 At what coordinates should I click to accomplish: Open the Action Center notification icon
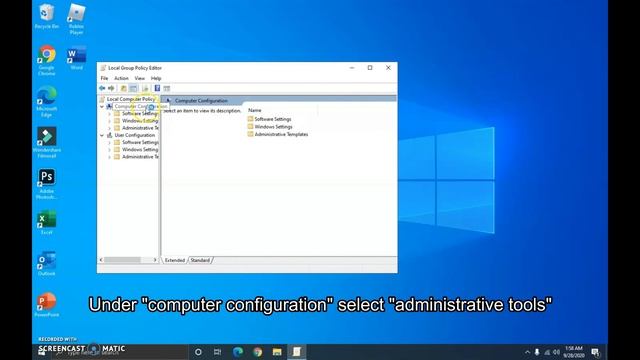pos(595,352)
